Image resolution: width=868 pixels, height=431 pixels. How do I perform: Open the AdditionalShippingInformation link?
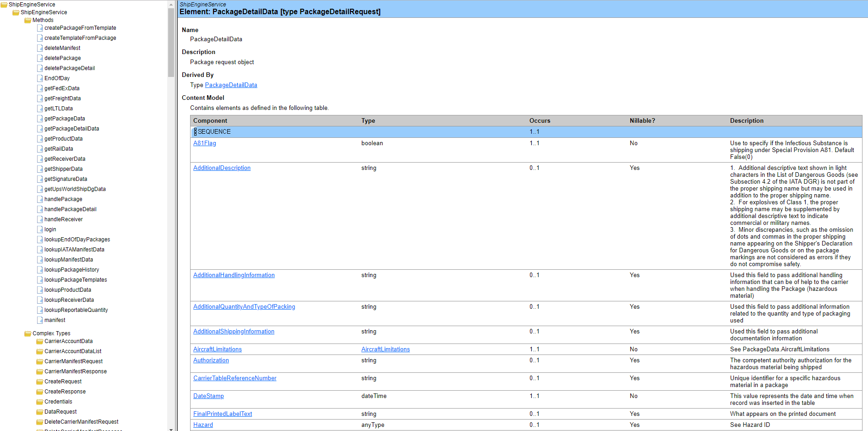pyautogui.click(x=234, y=332)
